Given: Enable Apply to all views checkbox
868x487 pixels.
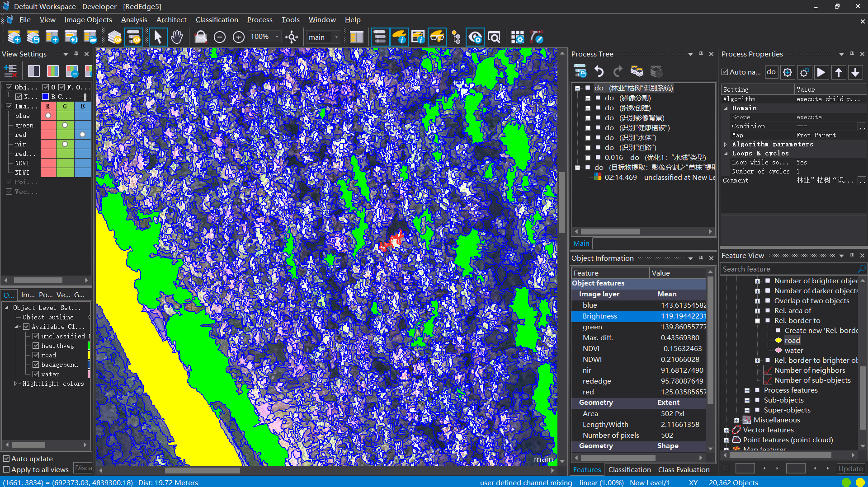Looking at the screenshot, I should point(7,469).
